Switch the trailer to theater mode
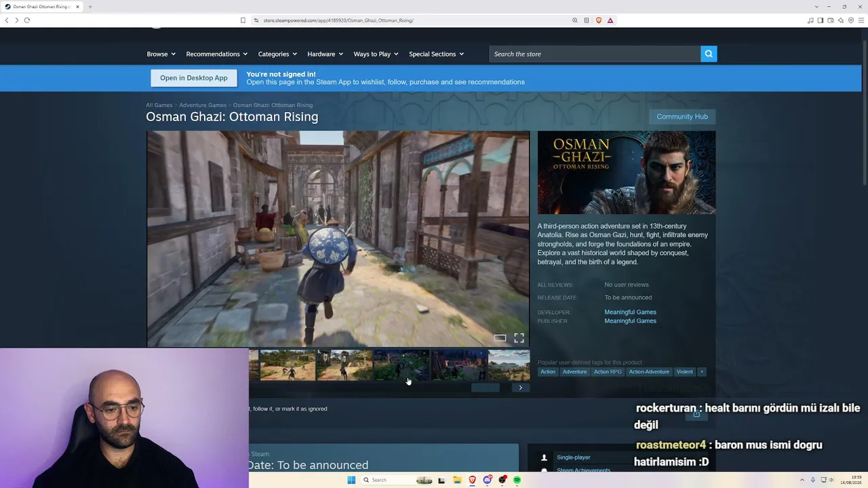This screenshot has width=868, height=488. (500, 338)
